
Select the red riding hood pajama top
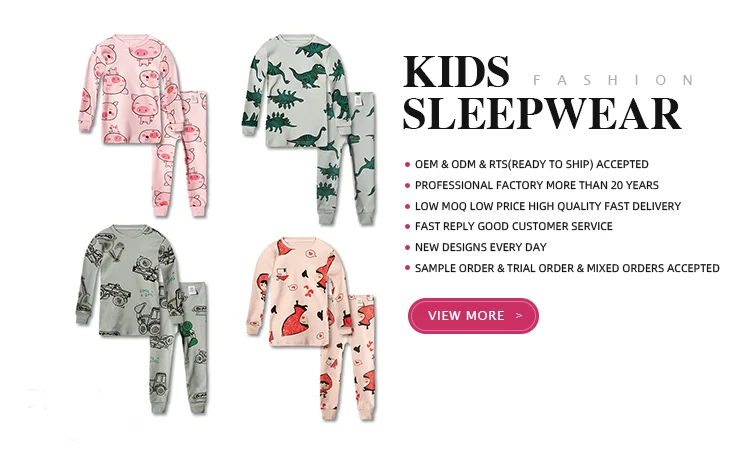pos(298,292)
